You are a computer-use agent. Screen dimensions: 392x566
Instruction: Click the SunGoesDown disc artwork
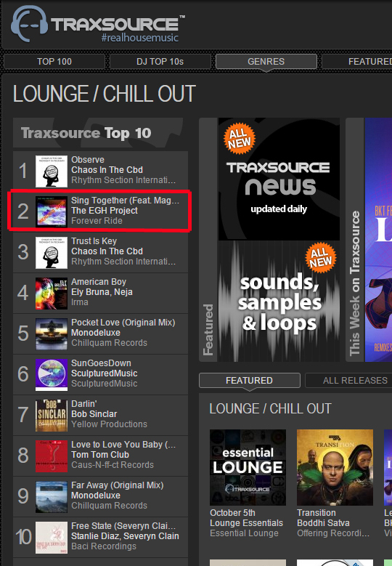coord(52,375)
